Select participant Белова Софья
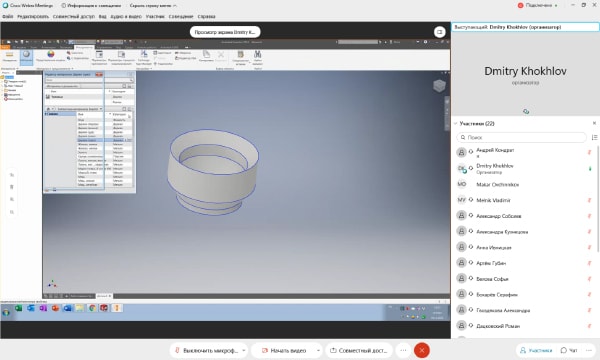600x360 pixels. pos(523,279)
